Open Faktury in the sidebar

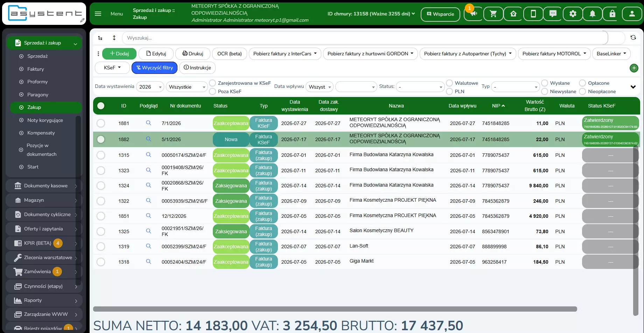[36, 69]
